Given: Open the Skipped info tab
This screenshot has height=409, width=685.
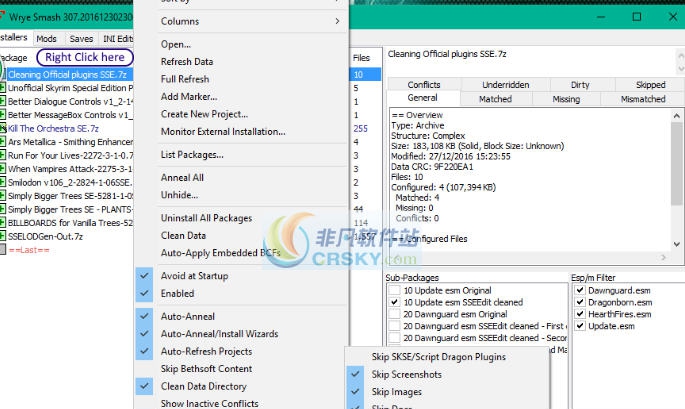Looking at the screenshot, I should 650,84.
